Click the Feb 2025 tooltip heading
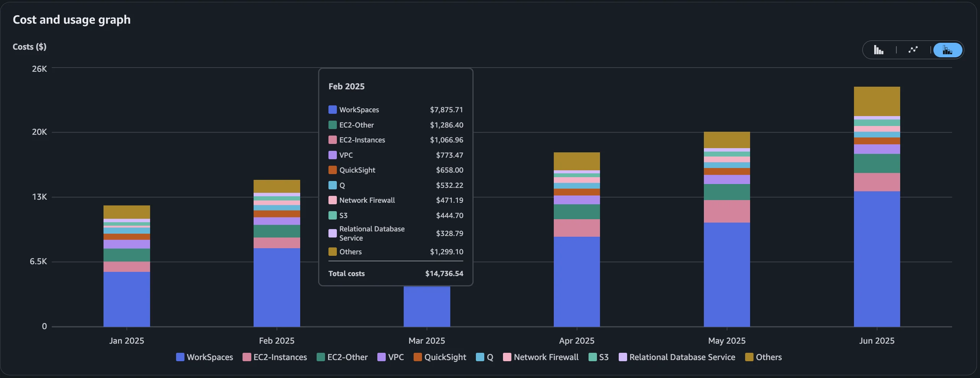 coord(346,86)
